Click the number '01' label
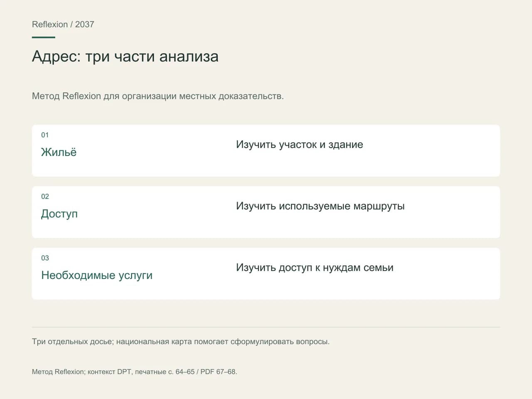532x399 pixels. click(x=45, y=135)
